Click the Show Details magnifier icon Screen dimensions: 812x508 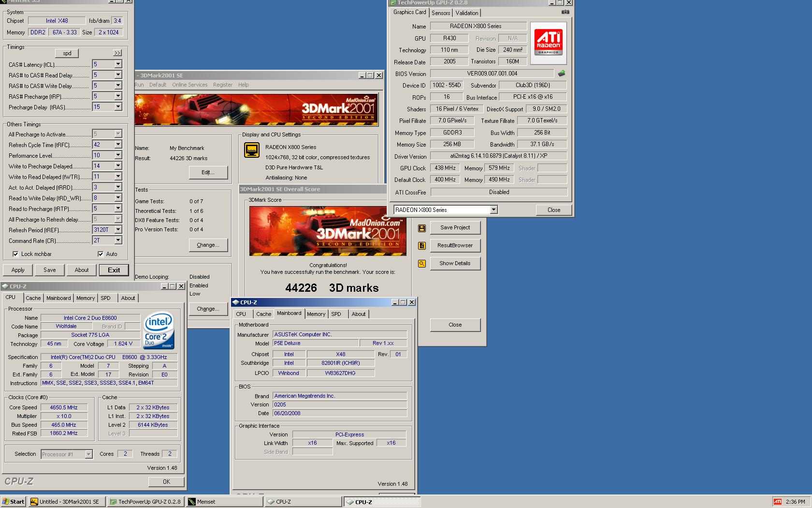[422, 264]
